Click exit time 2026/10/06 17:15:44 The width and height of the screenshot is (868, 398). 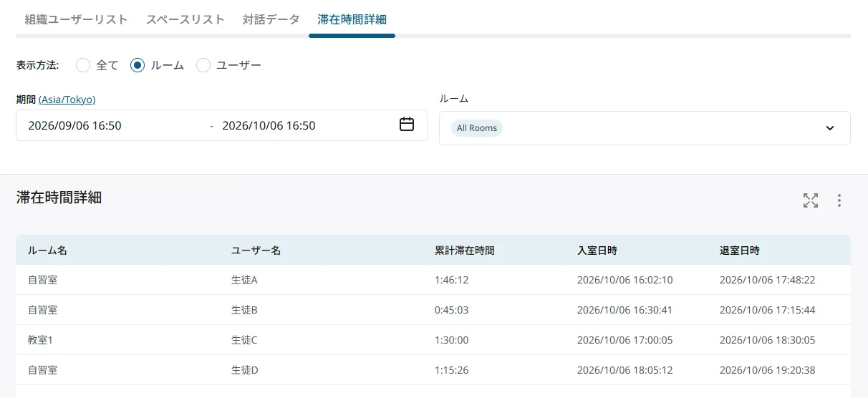(767, 310)
